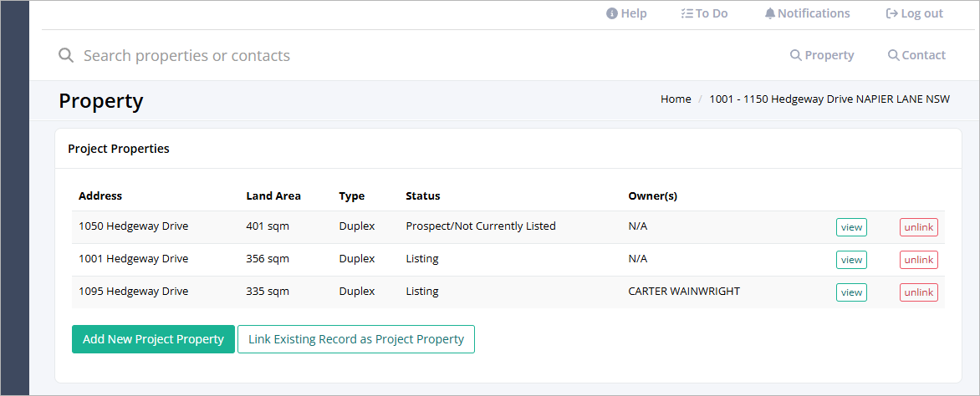The width and height of the screenshot is (980, 396).
Task: Open the To Do list
Action: click(704, 13)
